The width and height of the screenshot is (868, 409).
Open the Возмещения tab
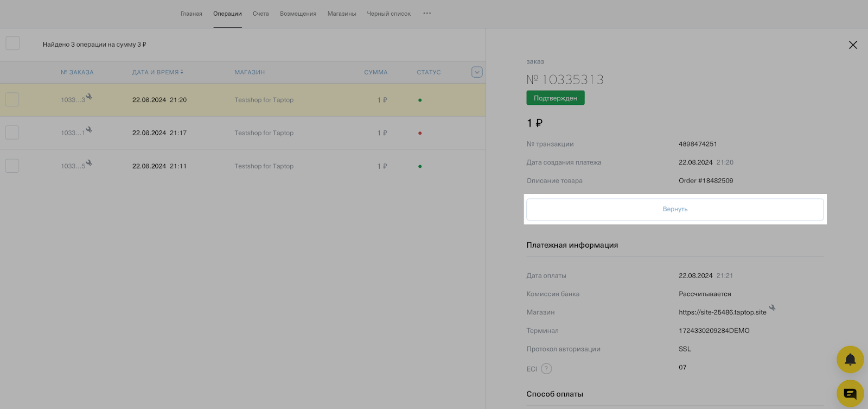coord(298,14)
